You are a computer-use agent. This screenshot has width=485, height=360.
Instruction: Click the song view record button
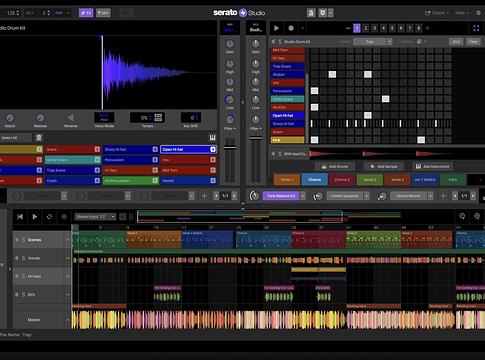pos(64,217)
